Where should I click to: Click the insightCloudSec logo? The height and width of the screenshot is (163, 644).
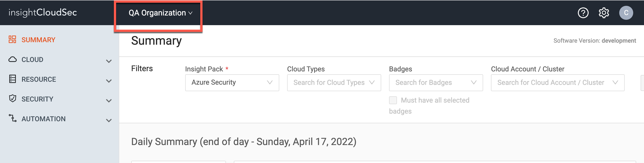click(x=43, y=13)
